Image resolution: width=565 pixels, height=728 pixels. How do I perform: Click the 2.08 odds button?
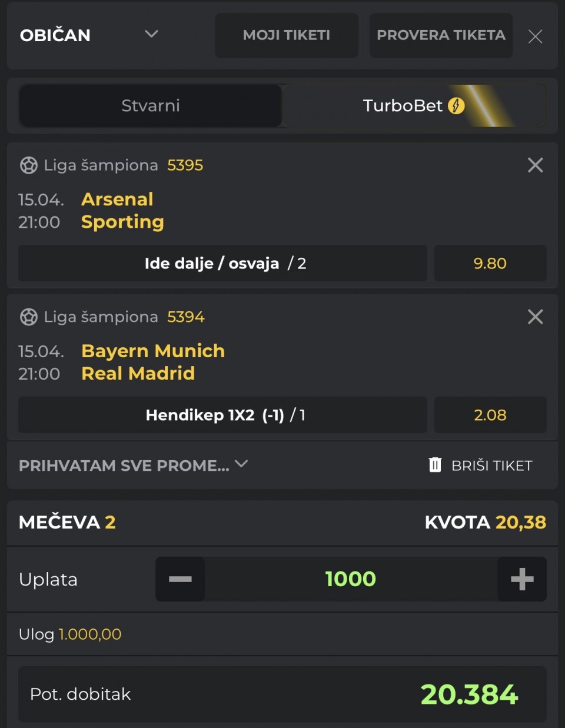pyautogui.click(x=490, y=415)
